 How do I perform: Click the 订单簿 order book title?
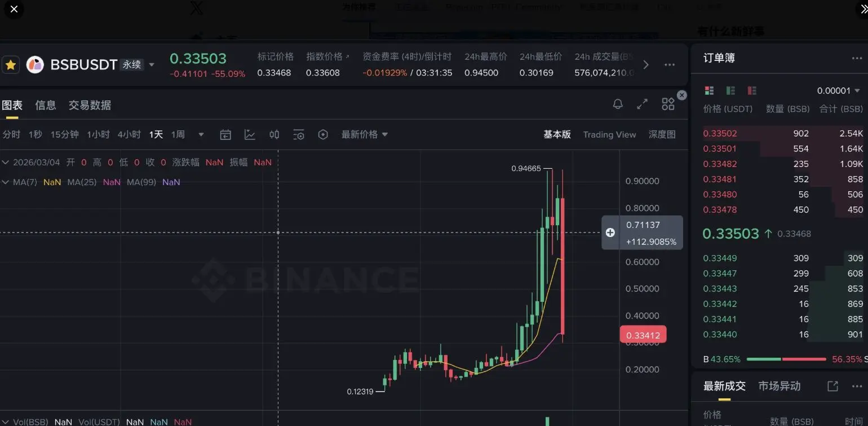(x=719, y=58)
